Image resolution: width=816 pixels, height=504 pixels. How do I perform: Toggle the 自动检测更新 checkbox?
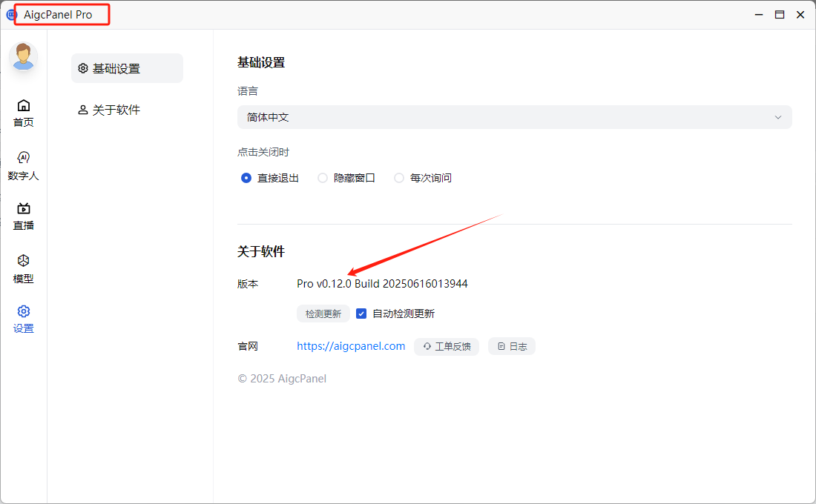(361, 314)
